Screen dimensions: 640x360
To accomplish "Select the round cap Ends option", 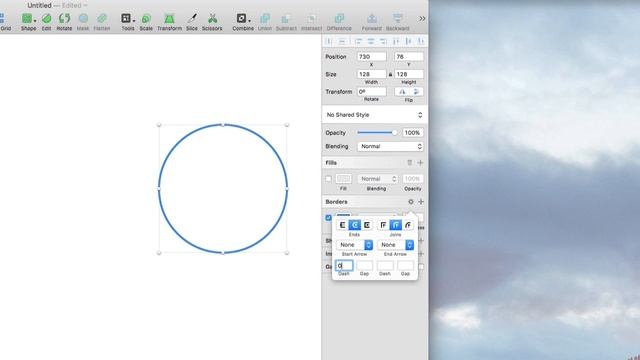I will (x=355, y=225).
